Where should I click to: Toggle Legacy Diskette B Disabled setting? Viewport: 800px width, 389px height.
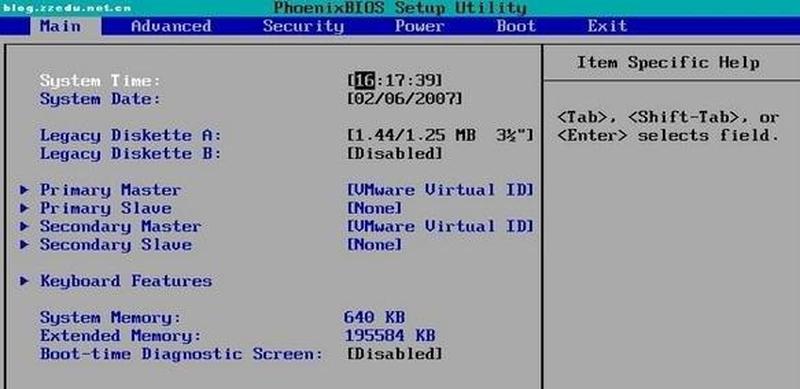[x=394, y=154]
